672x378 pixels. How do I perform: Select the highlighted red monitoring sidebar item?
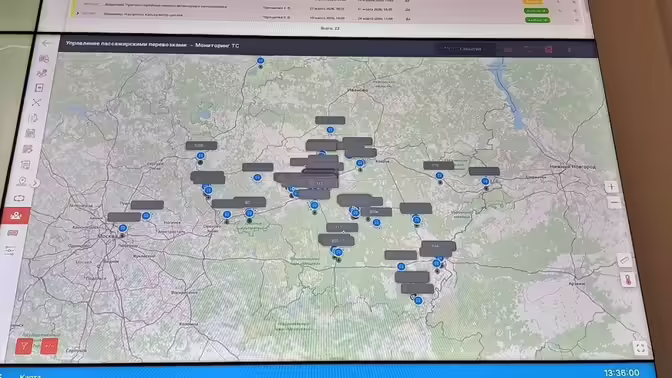pos(16,216)
